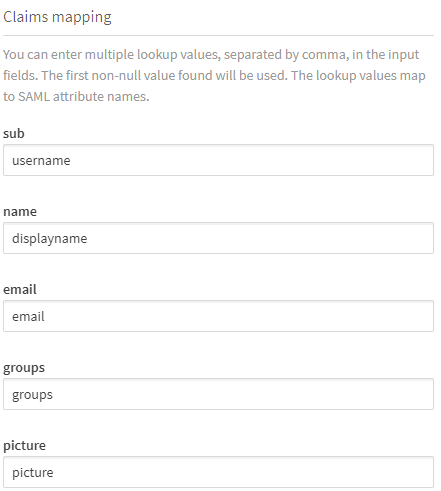This screenshot has height=491, width=441.
Task: Click the bold 'email' label above field
Action: coord(20,289)
